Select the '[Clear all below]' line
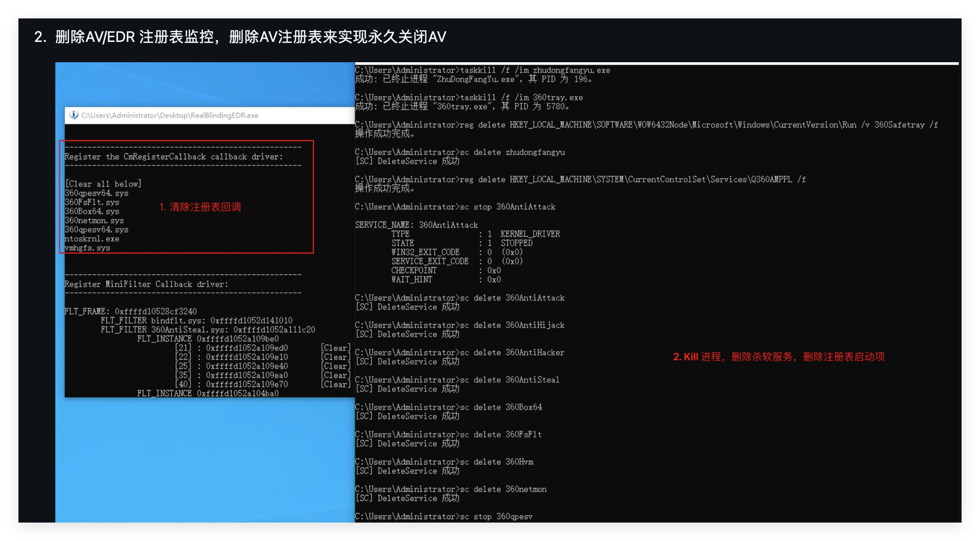The height and width of the screenshot is (541, 980). click(103, 184)
